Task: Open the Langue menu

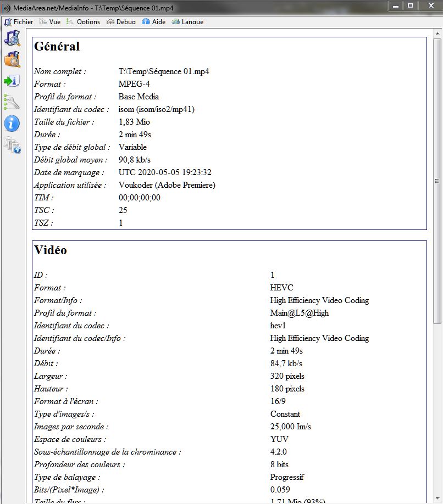Action: [187, 22]
